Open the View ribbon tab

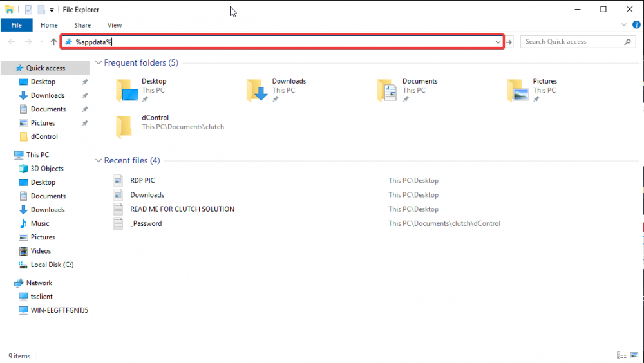115,25
